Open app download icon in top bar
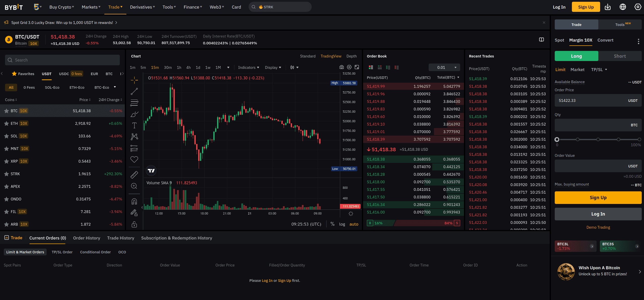This screenshot has height=300, width=644. (608, 7)
